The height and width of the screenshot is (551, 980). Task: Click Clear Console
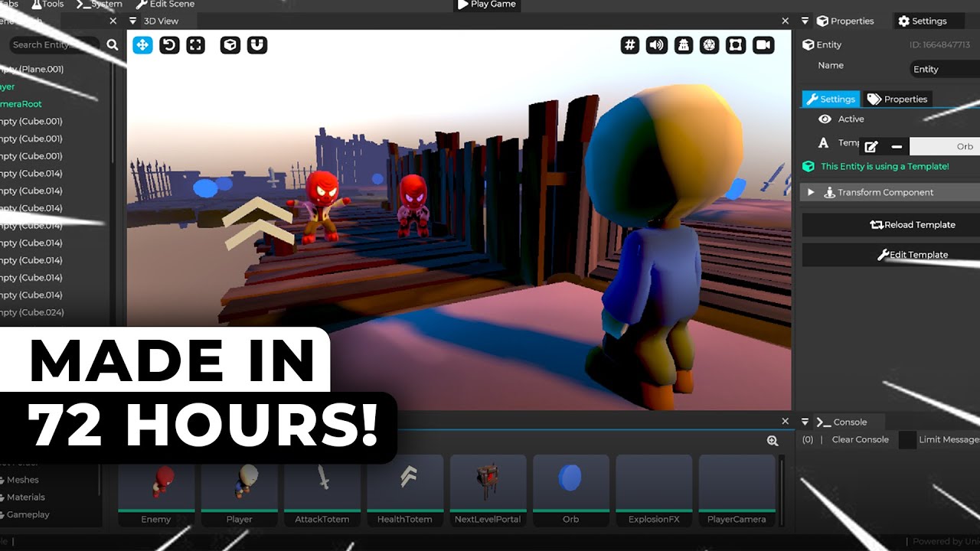point(861,440)
